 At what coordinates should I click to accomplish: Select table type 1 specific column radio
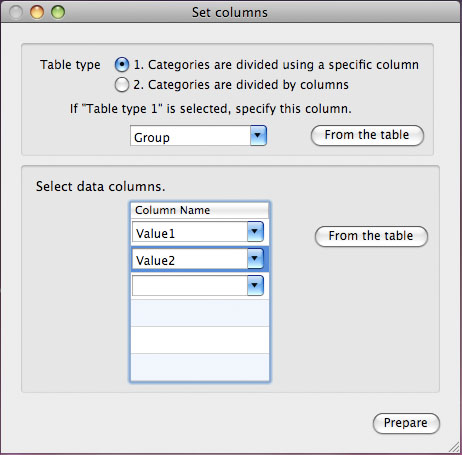coord(122,65)
